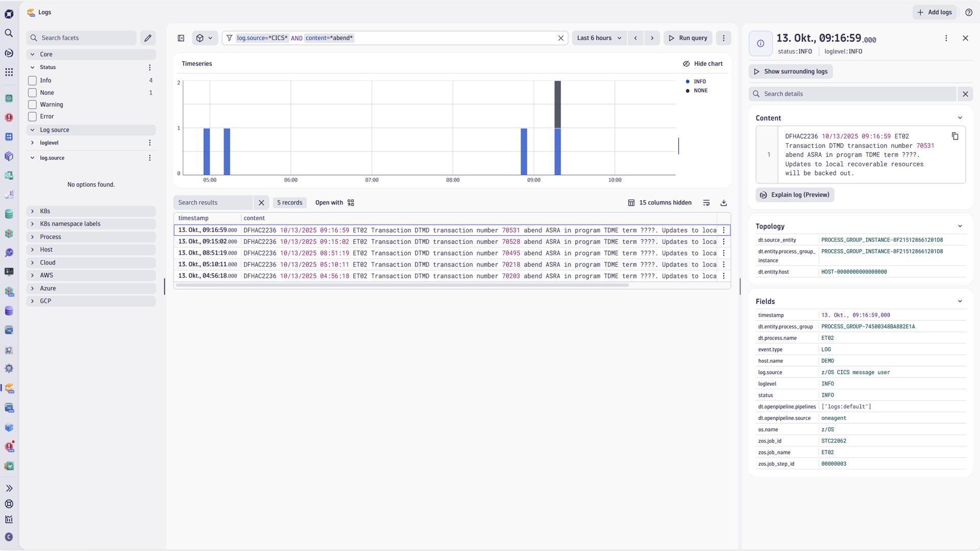Open the search icon in the left rail
Screen dimensions: 980x551
point(9,33)
